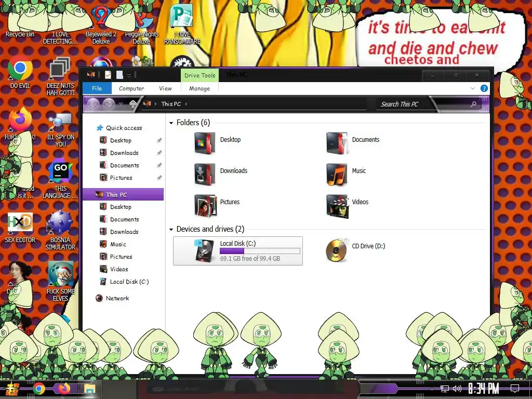
Task: Click the Local Disk (C:) usage bar
Action: pos(260,251)
